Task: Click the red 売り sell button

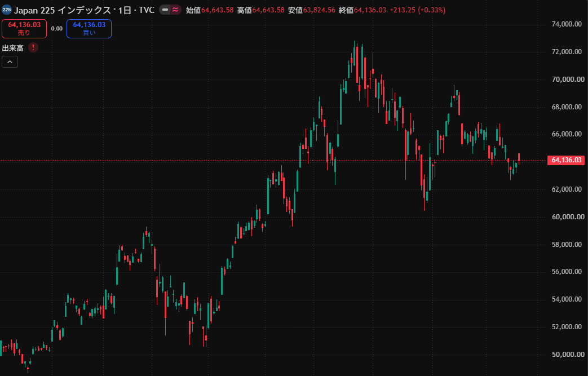Action: (x=24, y=29)
